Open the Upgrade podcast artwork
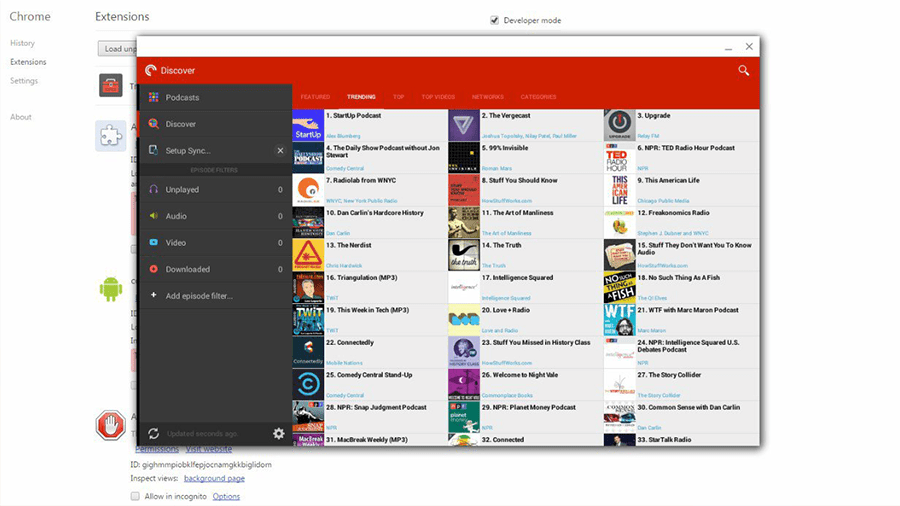Screen dimensions: 900x506 (x=619, y=125)
